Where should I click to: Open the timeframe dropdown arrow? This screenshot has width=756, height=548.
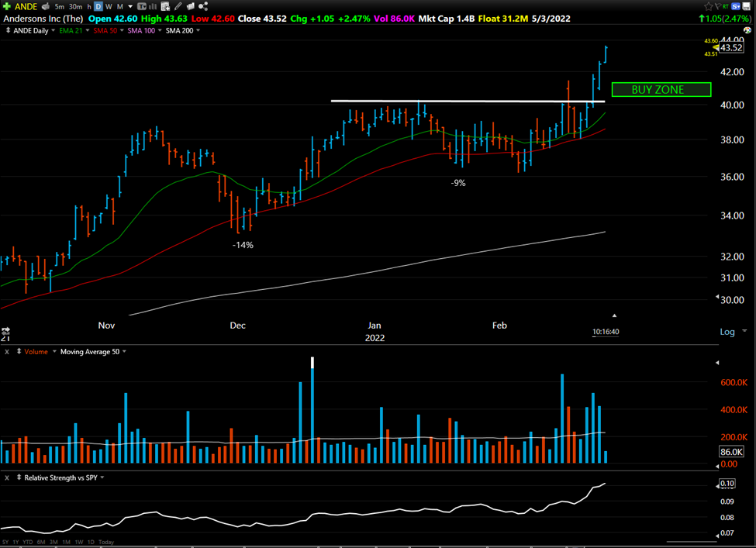[130, 7]
